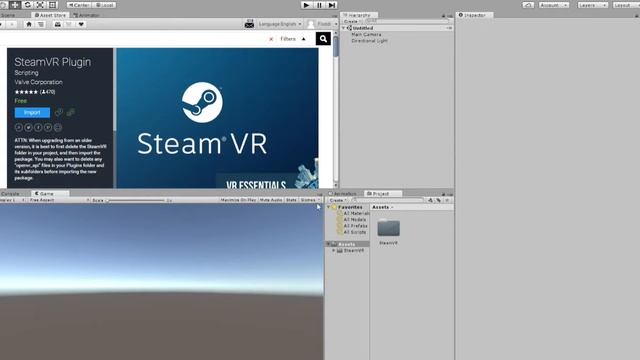Start Play mode with the Play button

306,5
